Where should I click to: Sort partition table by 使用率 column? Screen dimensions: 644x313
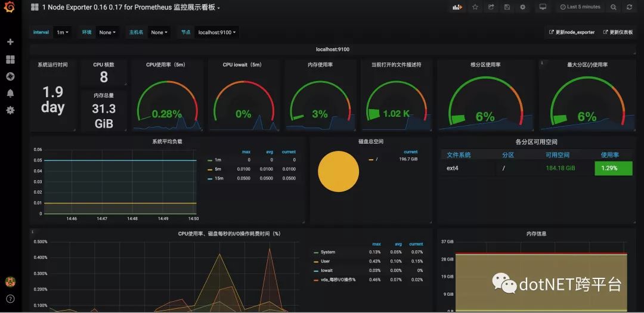click(610, 155)
